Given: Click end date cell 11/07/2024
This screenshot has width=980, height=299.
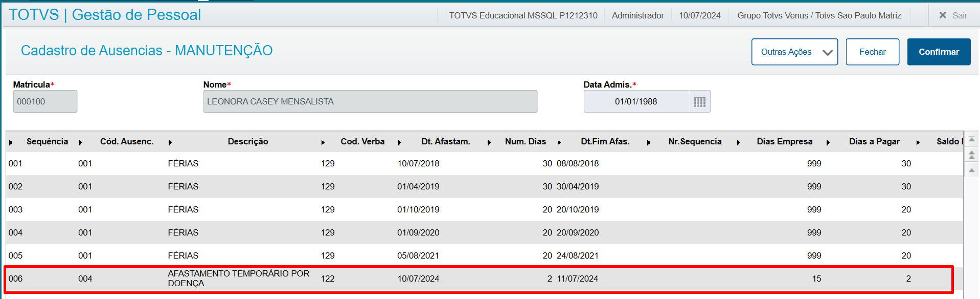Looking at the screenshot, I should (x=578, y=279).
